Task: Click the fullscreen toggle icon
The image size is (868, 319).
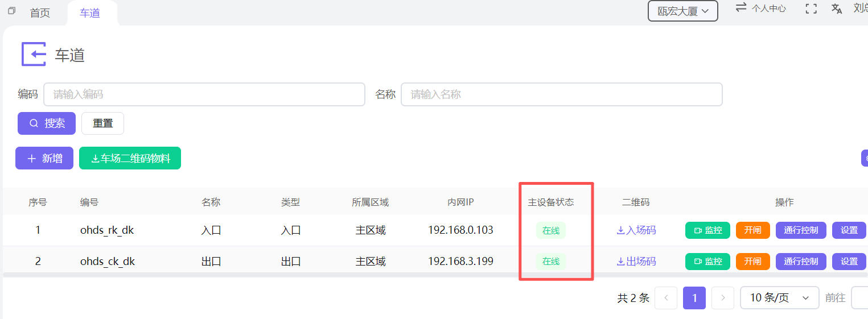Action: pos(811,9)
